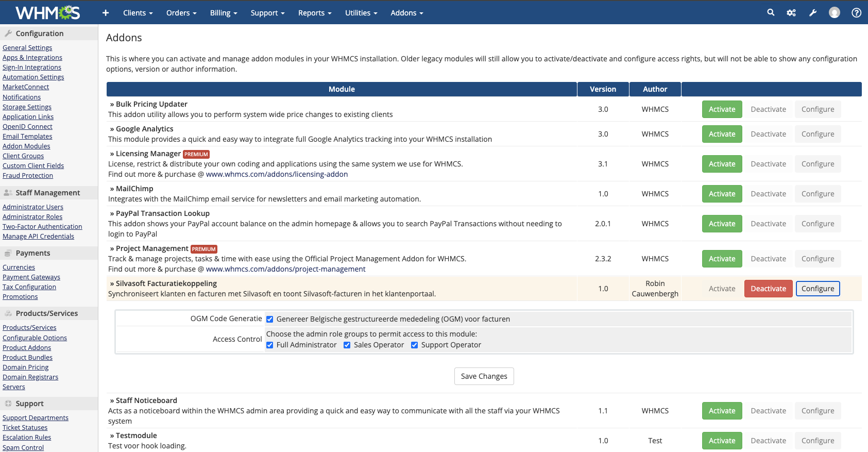
Task: Open the search magnifier icon
Action: point(771,12)
